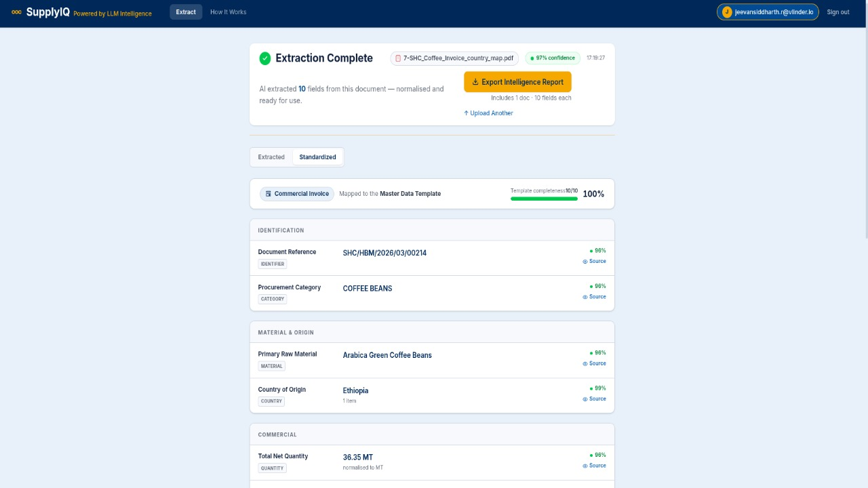Click the Commercial Invoice badge

pos(297,194)
